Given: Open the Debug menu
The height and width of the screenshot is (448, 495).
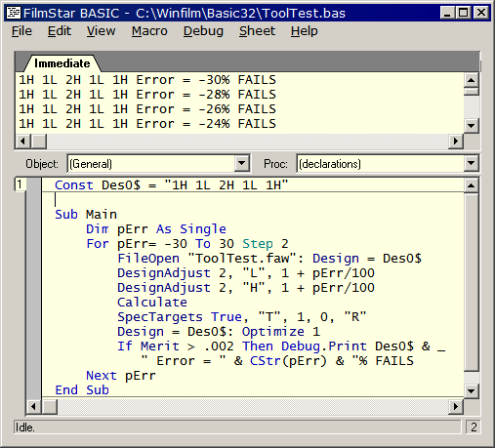Looking at the screenshot, I should 203,31.
